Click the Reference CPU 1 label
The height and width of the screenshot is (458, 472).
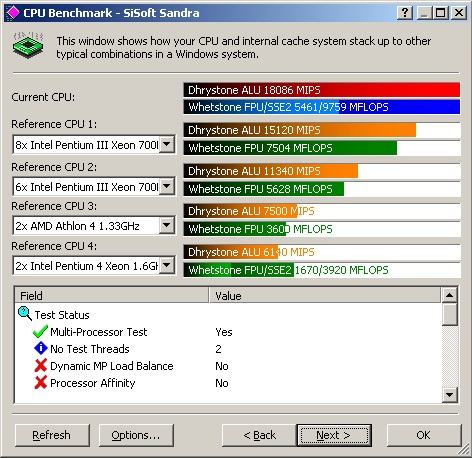(x=54, y=124)
